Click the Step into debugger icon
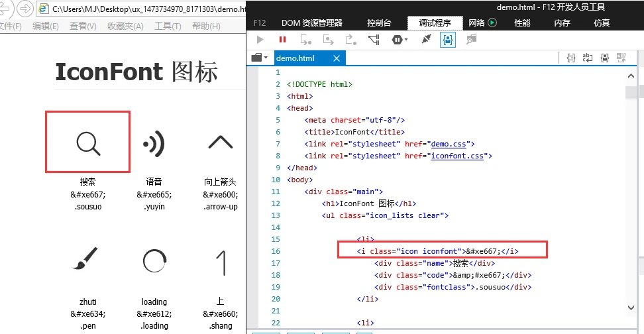The width and height of the screenshot is (644, 334). coord(305,40)
